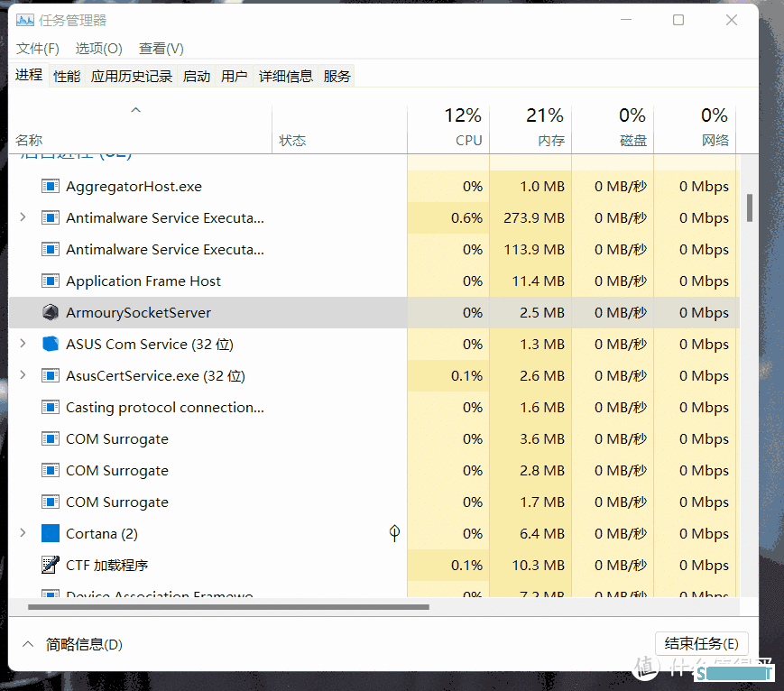This screenshot has height=691, width=784.
Task: Click the 113.9 MB memory value
Action: (x=534, y=250)
